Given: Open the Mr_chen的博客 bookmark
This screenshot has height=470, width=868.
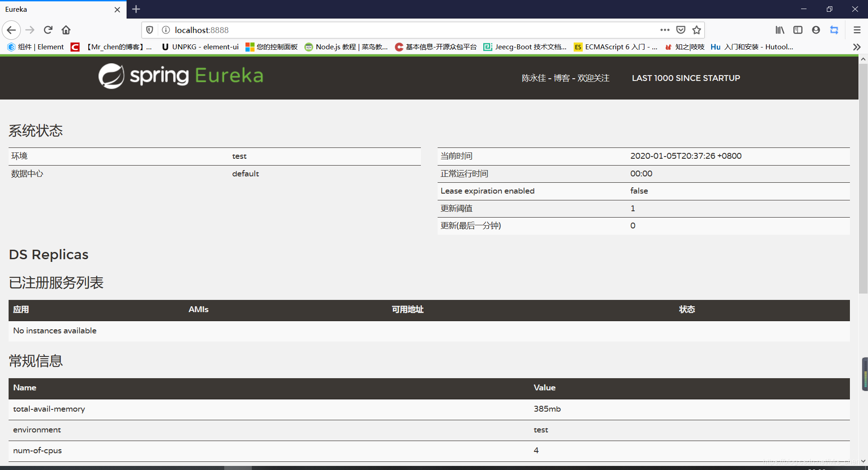Looking at the screenshot, I should [112, 47].
